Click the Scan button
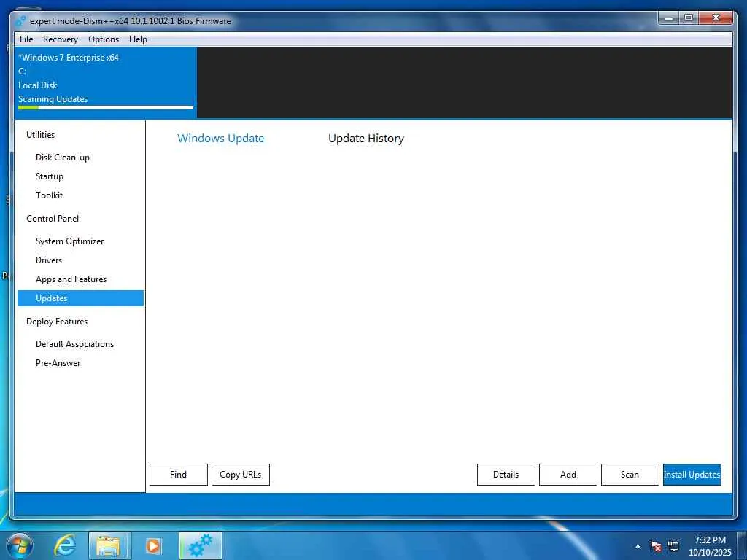Image resolution: width=747 pixels, height=560 pixels. pos(630,475)
